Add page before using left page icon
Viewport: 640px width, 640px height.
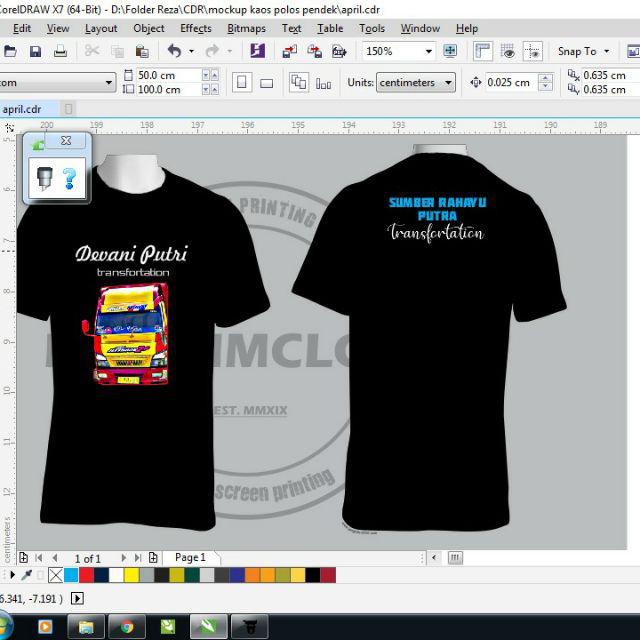pyautogui.click(x=24, y=557)
